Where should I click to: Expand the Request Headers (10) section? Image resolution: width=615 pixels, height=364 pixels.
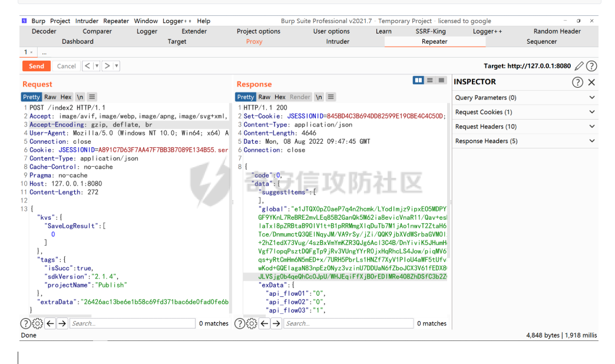[x=525, y=127]
